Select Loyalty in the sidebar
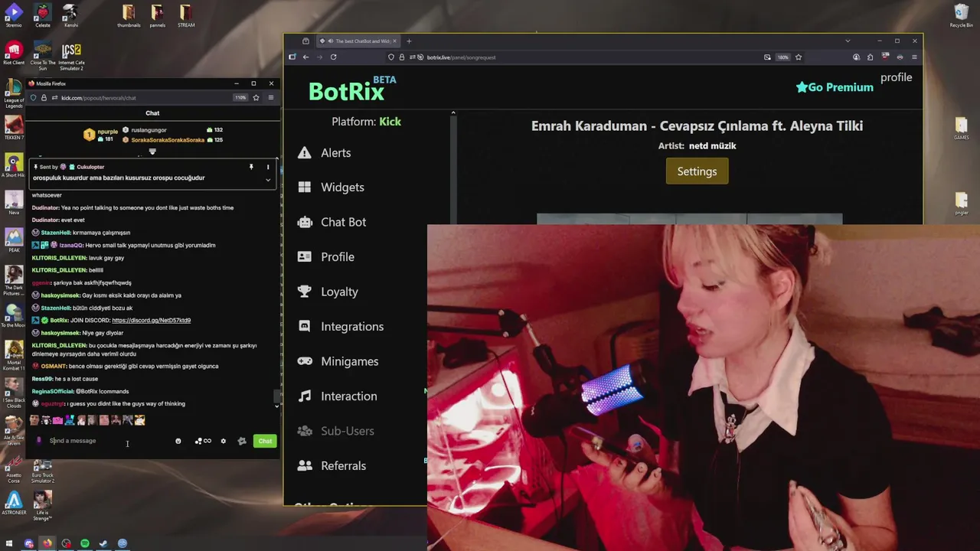Viewport: 980px width, 551px height. tap(328, 292)
